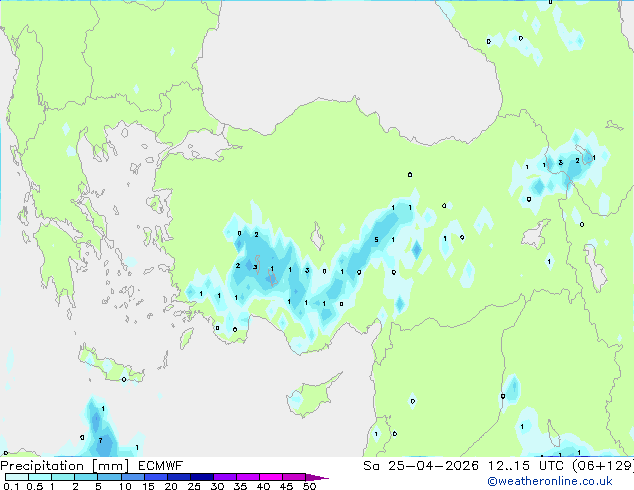Select the 'Precipitation [mm]' title text
The height and width of the screenshot is (490, 634).
click(65, 466)
